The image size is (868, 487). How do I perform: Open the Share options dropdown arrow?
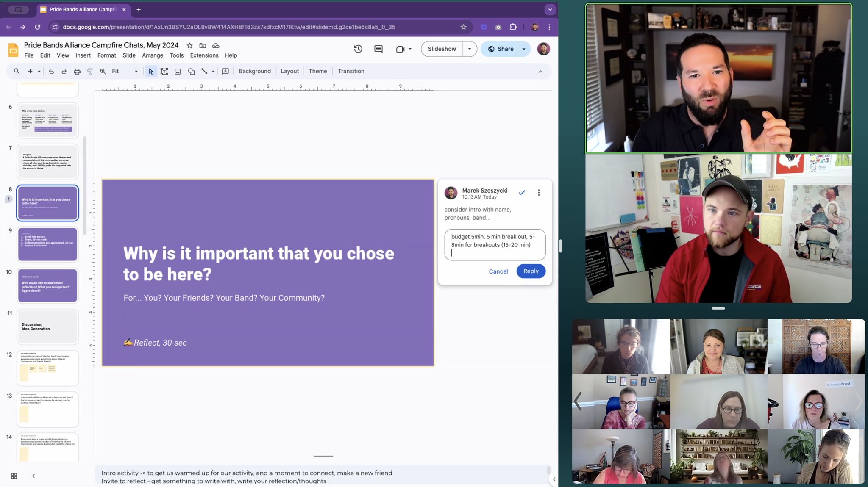524,49
